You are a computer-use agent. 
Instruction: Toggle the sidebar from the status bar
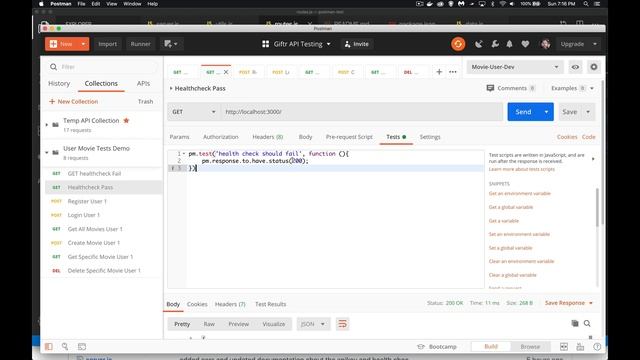tap(49, 347)
